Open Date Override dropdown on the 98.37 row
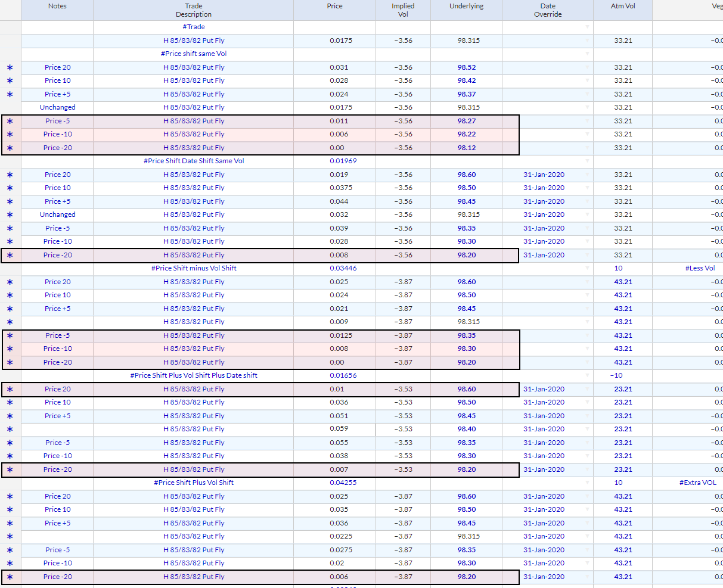This screenshot has height=588, width=723. (x=587, y=94)
